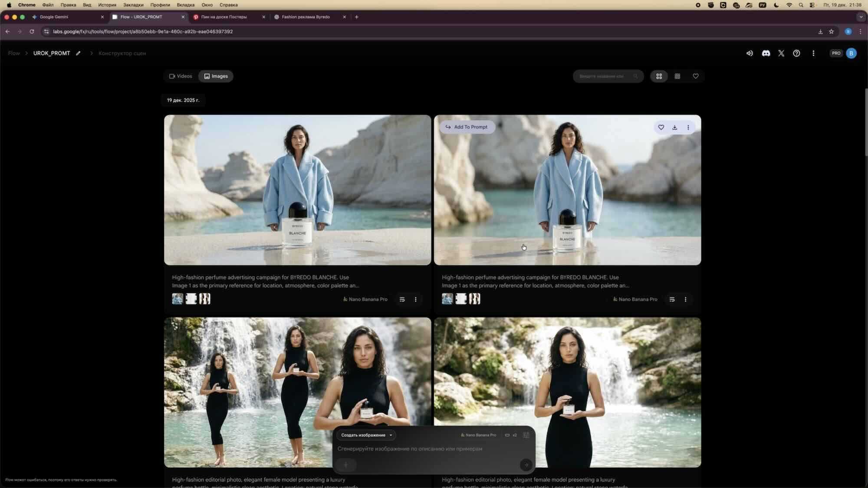Show favorites only with heart filter

click(695, 76)
